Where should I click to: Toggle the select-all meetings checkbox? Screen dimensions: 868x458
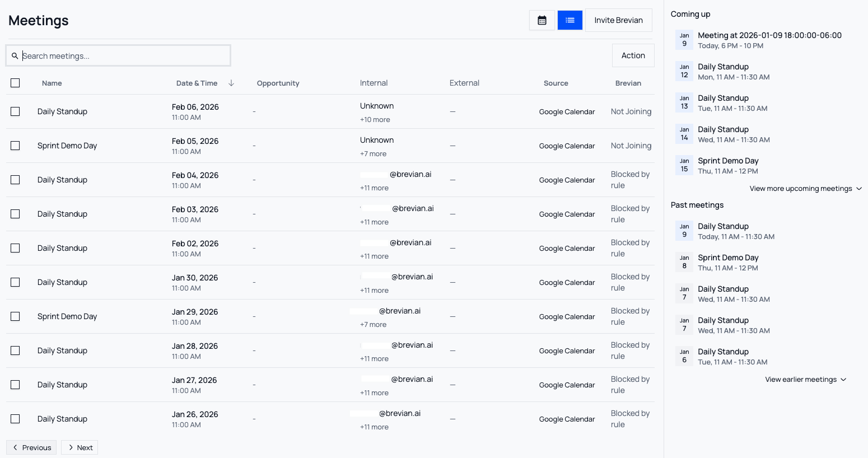[x=15, y=83]
